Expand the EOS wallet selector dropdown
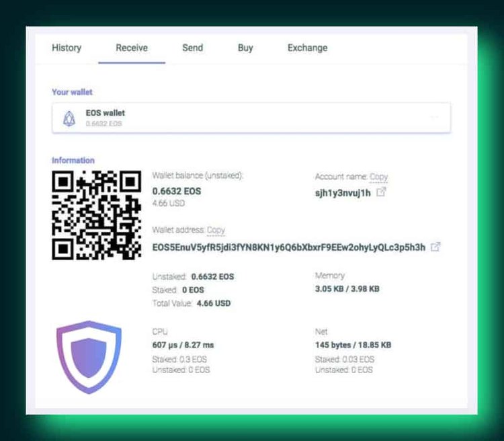The image size is (504, 441). [434, 118]
